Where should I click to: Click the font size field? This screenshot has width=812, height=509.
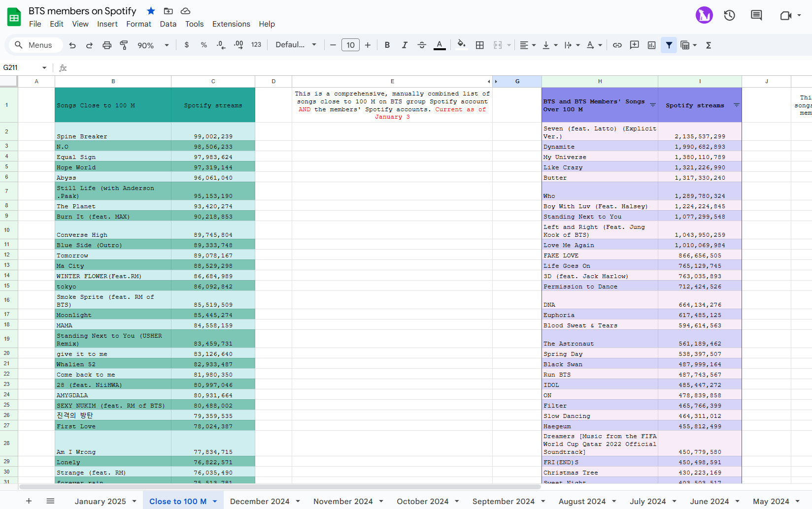pos(350,45)
